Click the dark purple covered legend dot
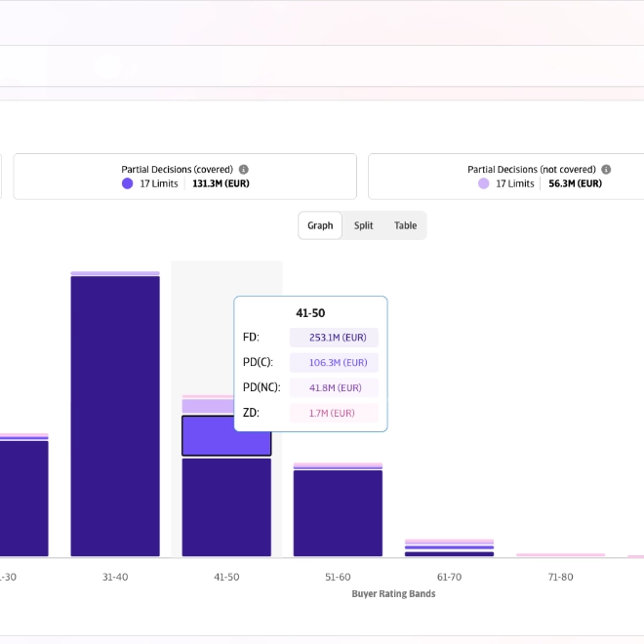This screenshot has width=644, height=644. (x=127, y=183)
